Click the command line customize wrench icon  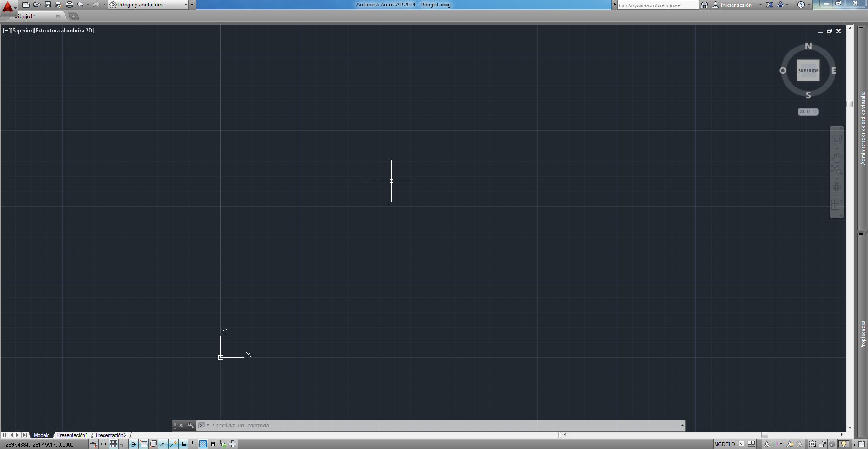191,426
